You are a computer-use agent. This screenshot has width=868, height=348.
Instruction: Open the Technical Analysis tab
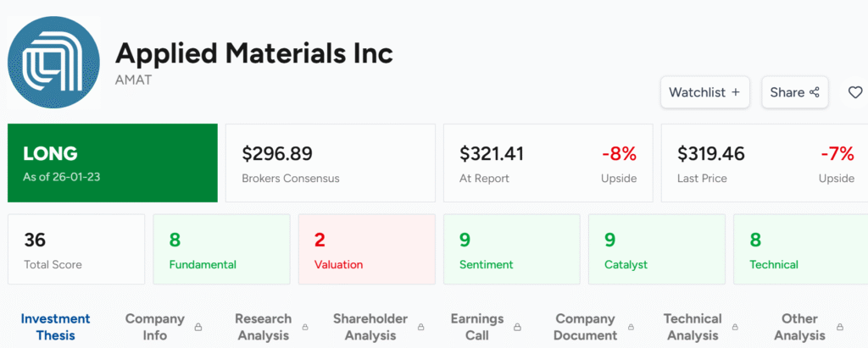click(692, 327)
